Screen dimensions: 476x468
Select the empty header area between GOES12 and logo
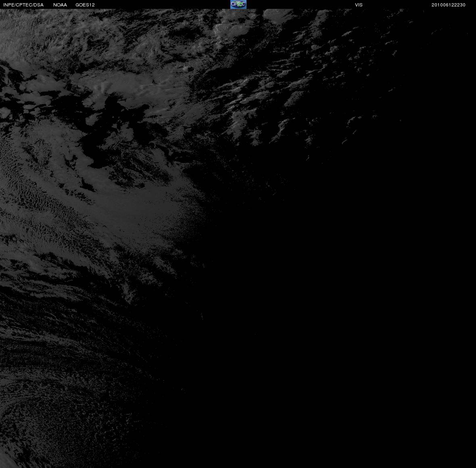click(163, 4)
